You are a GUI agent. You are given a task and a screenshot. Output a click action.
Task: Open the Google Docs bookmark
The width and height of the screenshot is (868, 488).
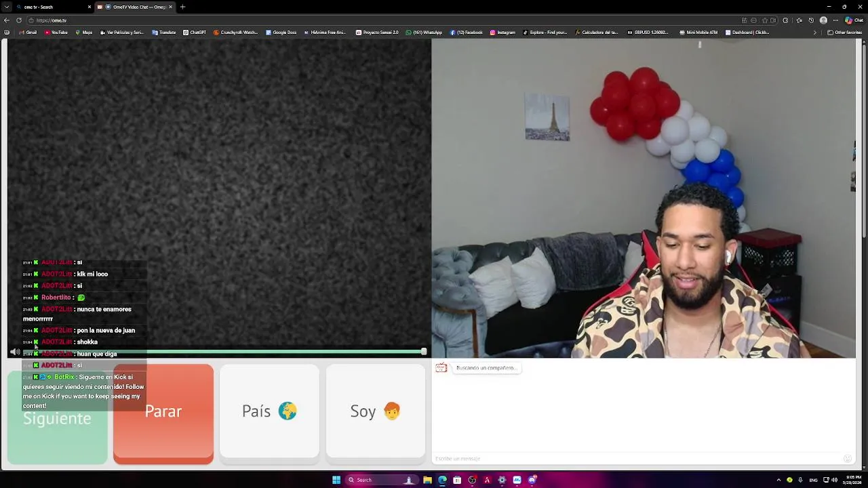pyautogui.click(x=281, y=32)
